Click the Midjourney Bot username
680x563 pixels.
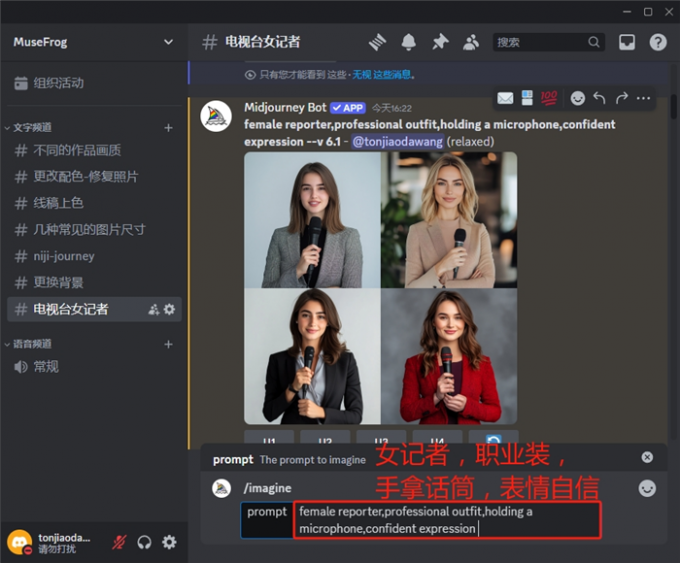285,108
